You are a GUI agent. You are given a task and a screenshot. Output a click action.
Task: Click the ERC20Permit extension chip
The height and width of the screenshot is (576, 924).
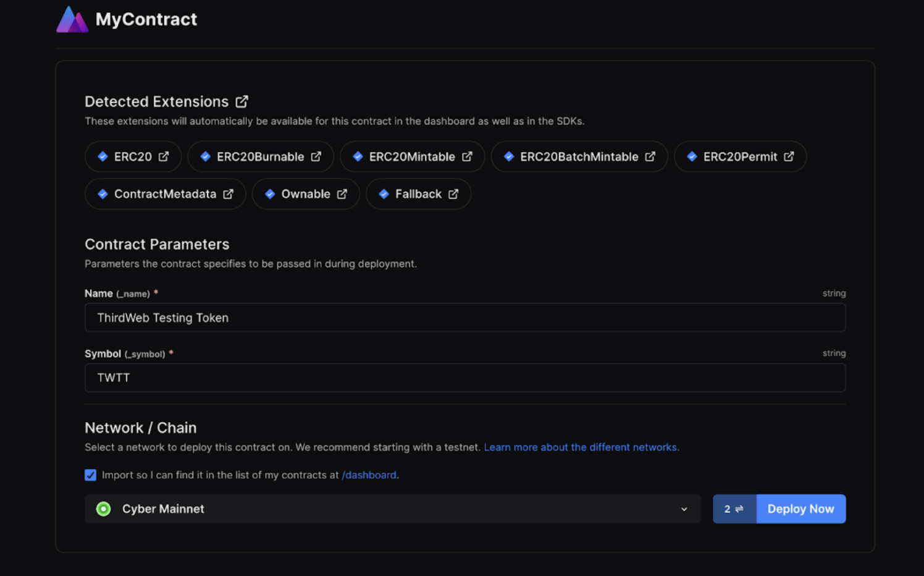(x=740, y=157)
